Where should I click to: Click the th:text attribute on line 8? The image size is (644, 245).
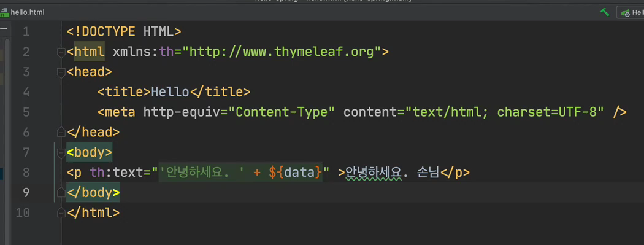(x=117, y=173)
